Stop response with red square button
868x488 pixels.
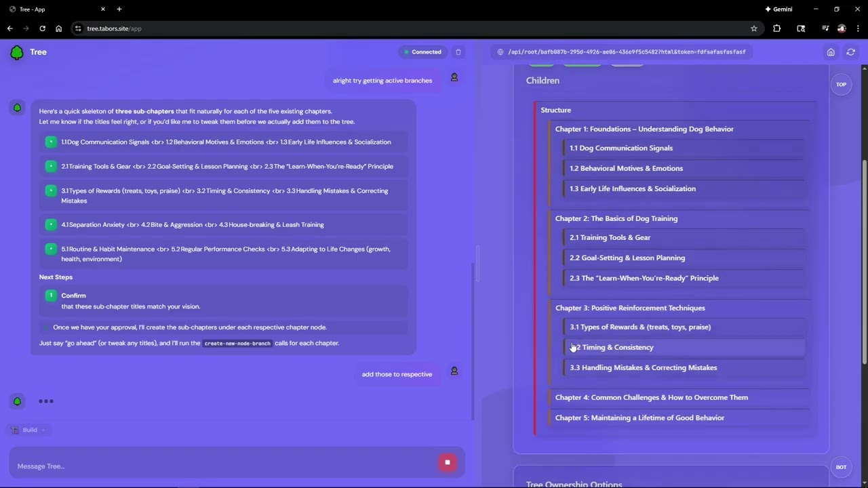click(448, 462)
